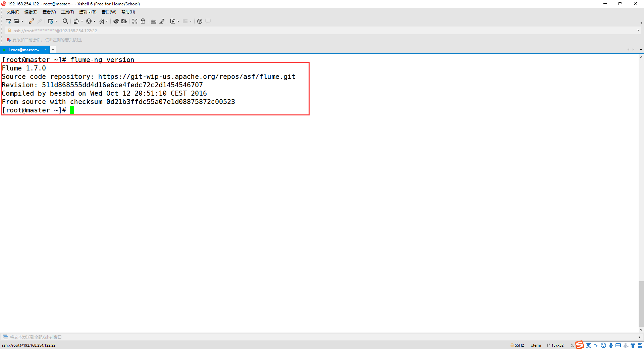Expand the open session folder dropdown
644x349 pixels.
(22, 21)
